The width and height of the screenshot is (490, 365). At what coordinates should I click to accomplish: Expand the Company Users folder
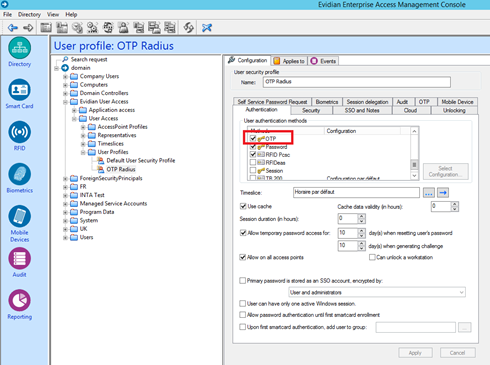click(66, 76)
